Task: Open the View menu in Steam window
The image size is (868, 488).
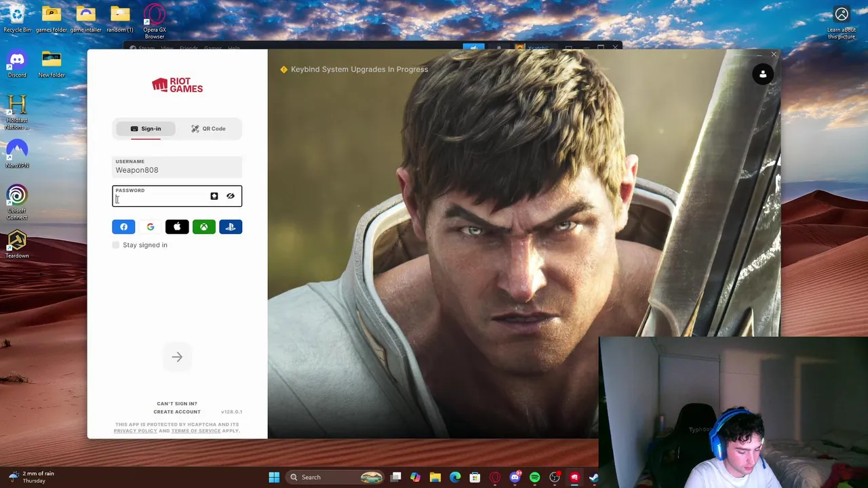Action: [x=167, y=48]
